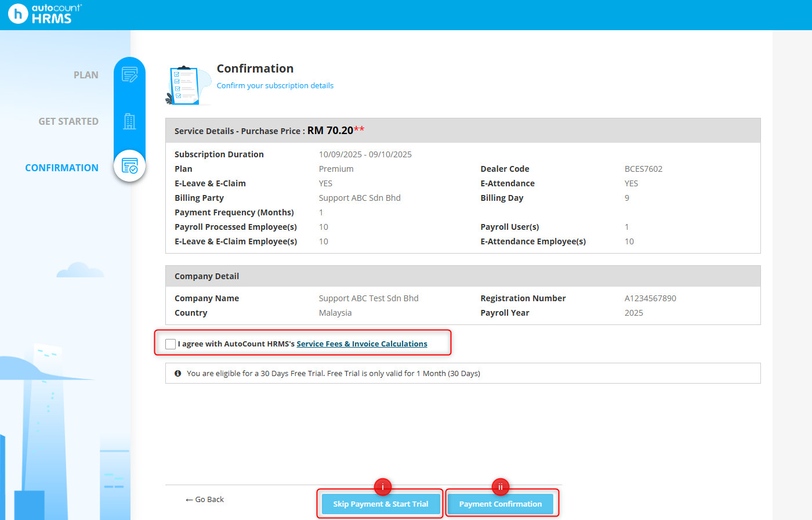This screenshot has height=520, width=812.
Task: Click the Registration Number label
Action: coord(523,298)
